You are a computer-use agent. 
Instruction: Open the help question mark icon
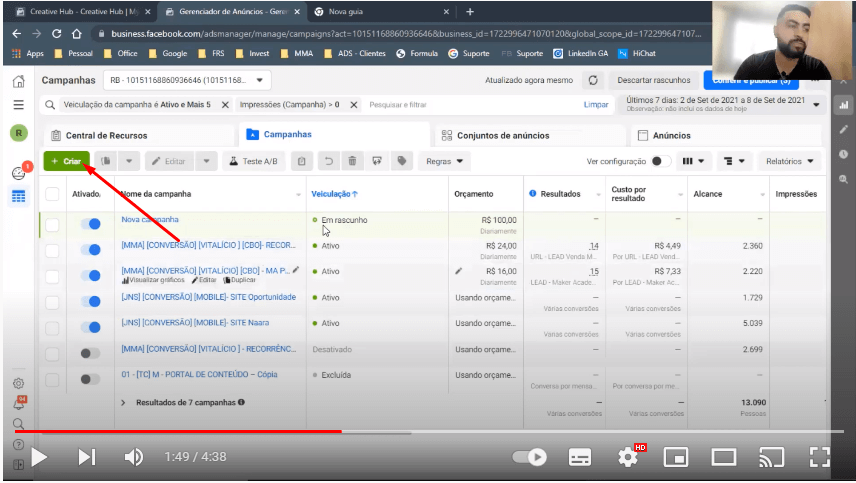click(19, 445)
